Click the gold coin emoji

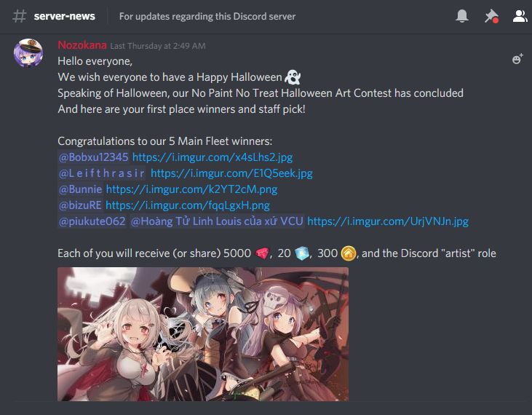click(x=348, y=253)
